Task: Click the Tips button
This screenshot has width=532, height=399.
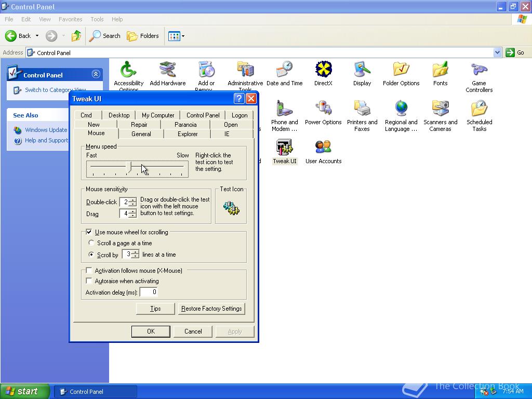Action: point(155,309)
